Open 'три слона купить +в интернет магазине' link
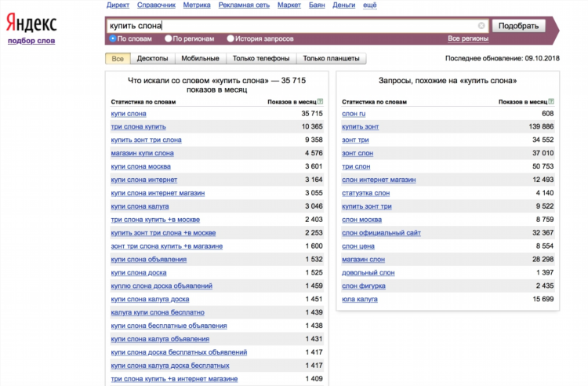 tap(174, 379)
